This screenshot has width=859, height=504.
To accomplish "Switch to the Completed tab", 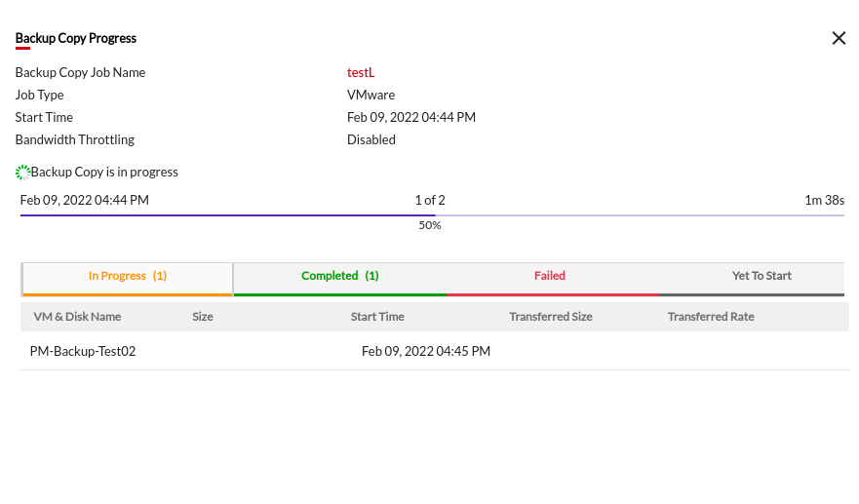I will coord(339,276).
